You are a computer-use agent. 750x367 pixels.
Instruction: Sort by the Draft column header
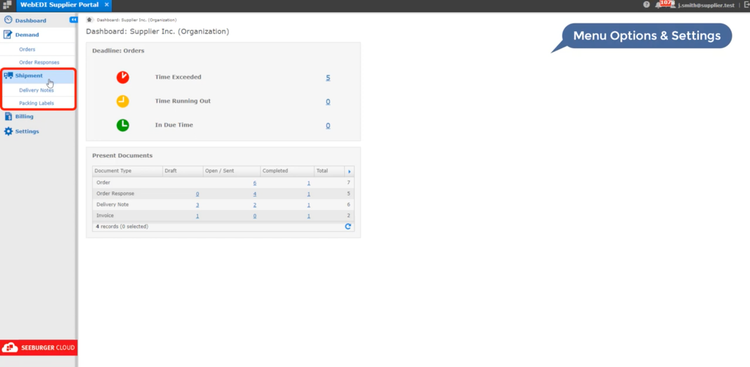pos(183,171)
